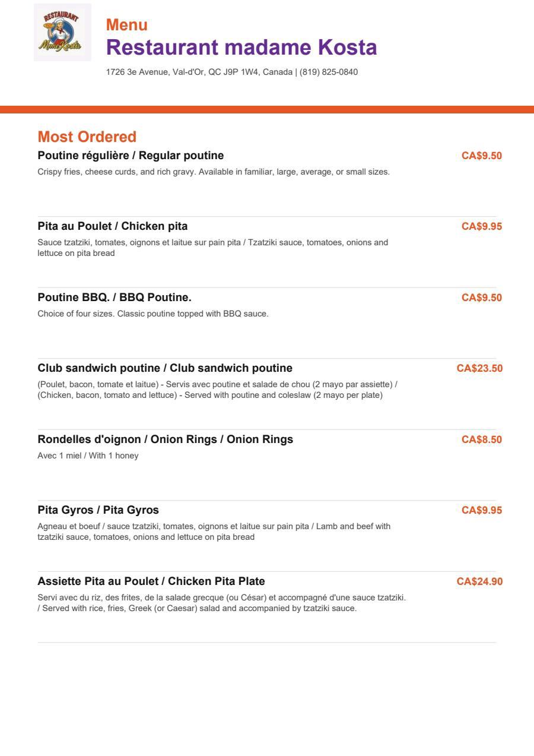The width and height of the screenshot is (534, 756).
Task: Click the BBQ Poutine description text
Action: tap(153, 314)
